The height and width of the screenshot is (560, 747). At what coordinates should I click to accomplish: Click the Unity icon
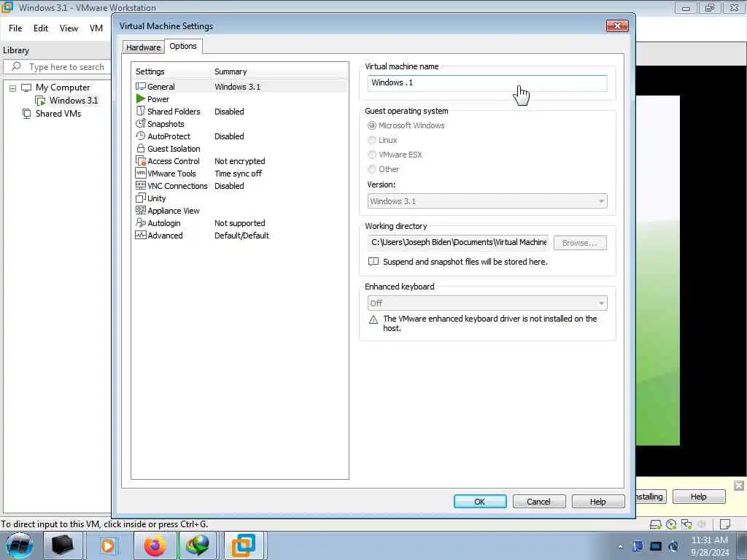141,198
